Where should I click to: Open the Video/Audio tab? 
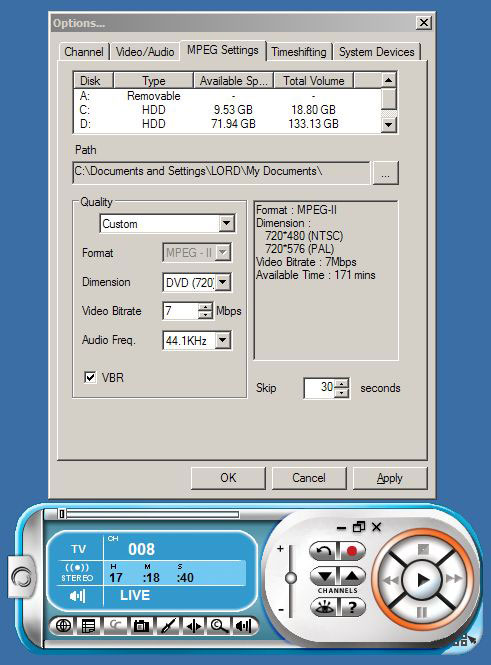[x=145, y=52]
